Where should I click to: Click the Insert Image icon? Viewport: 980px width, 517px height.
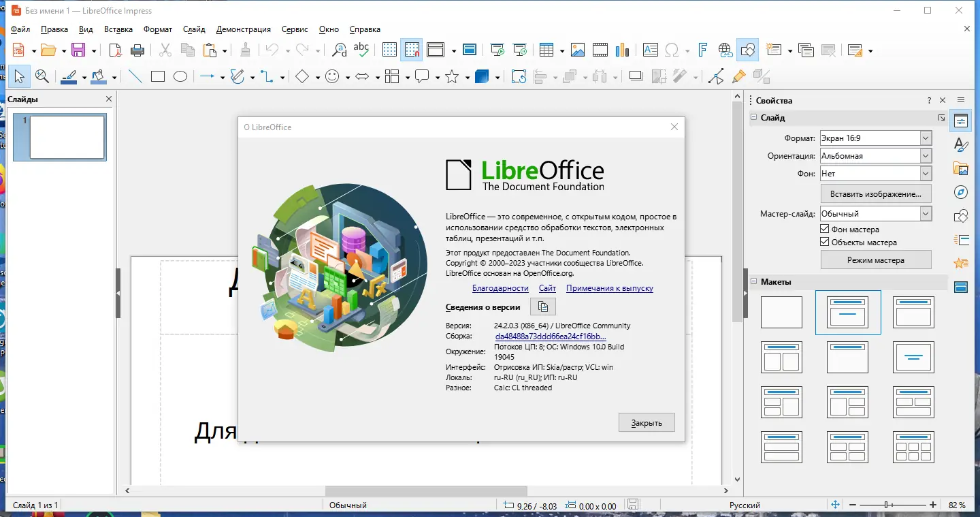578,50
